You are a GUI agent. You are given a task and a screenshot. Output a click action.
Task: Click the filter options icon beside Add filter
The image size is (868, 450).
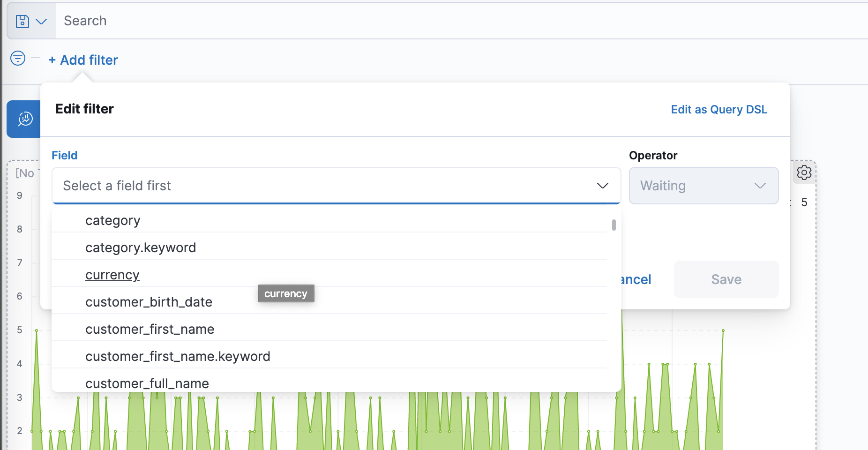coord(17,59)
